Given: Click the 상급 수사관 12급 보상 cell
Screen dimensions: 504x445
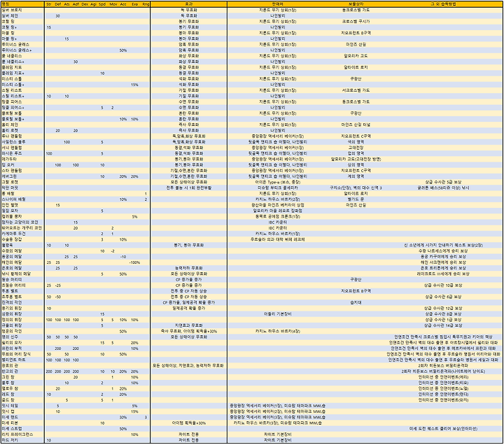Looking at the screenshot, I should click(443, 308).
